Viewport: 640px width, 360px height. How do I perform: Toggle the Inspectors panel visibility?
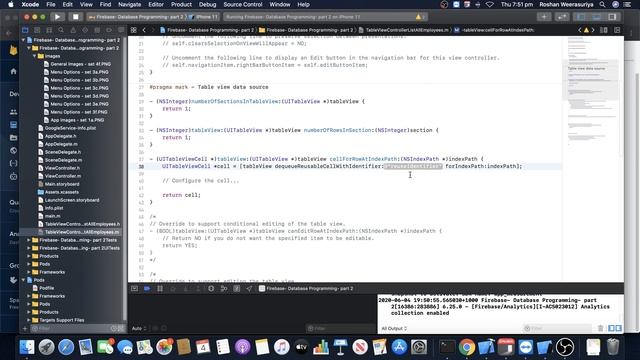pos(612,17)
